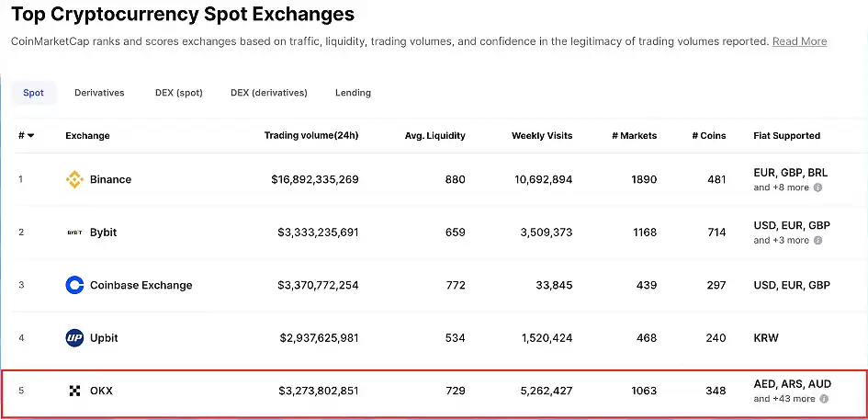Screen dimensions: 868x420
Task: Select the Spot tab
Action: (33, 93)
